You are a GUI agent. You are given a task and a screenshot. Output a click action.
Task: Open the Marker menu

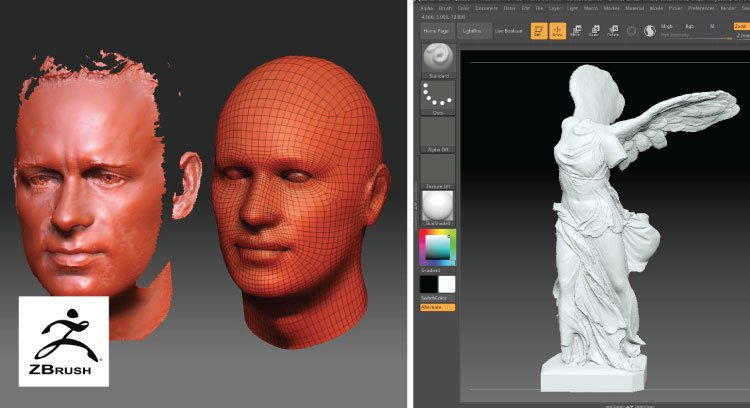pyautogui.click(x=611, y=8)
